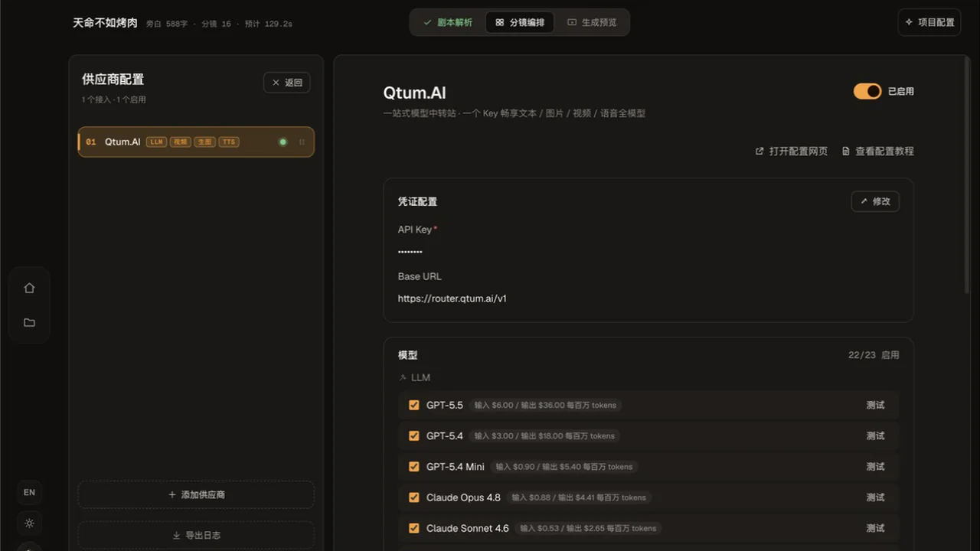Image resolution: width=980 pixels, height=551 pixels.
Task: Switch to the 剧本解析 tab
Action: [x=448, y=22]
